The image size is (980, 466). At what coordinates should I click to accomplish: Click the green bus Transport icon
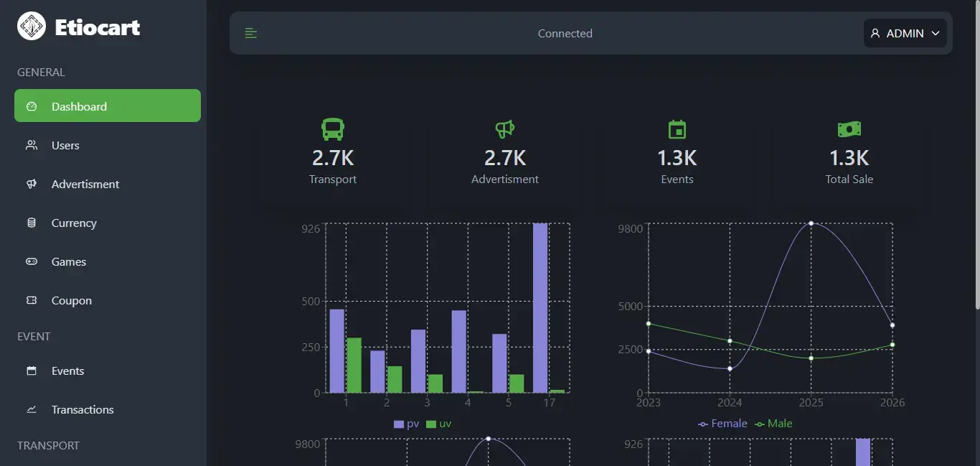[x=333, y=129]
